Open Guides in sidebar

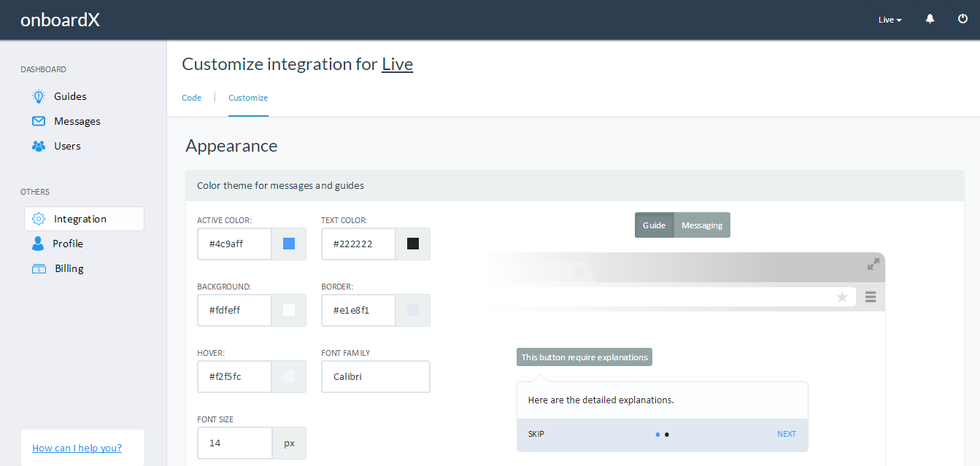coord(70,96)
